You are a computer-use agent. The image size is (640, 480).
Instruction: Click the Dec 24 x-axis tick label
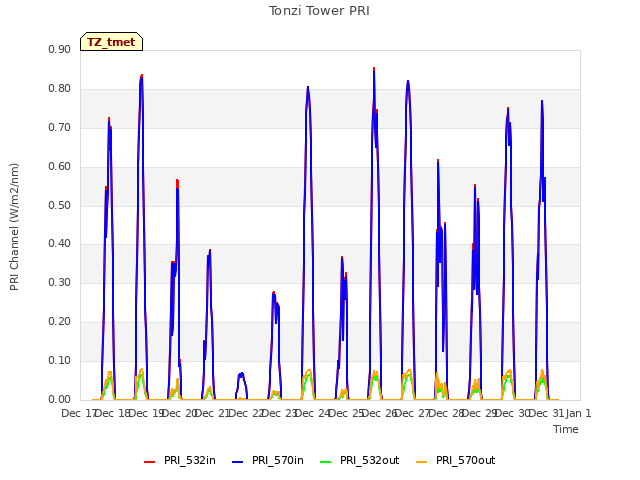point(312,413)
